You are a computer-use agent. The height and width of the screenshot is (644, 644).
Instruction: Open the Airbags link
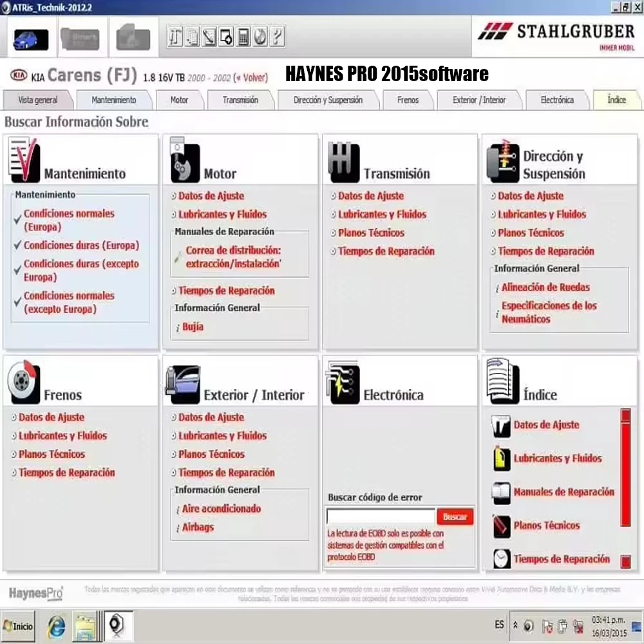click(x=198, y=527)
